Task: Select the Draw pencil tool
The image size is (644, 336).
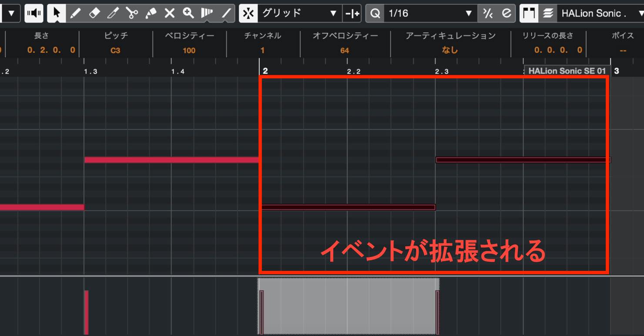Action: tap(75, 13)
